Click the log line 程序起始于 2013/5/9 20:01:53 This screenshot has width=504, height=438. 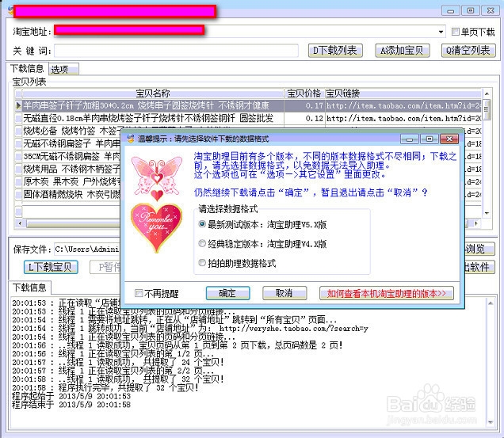[71, 396]
